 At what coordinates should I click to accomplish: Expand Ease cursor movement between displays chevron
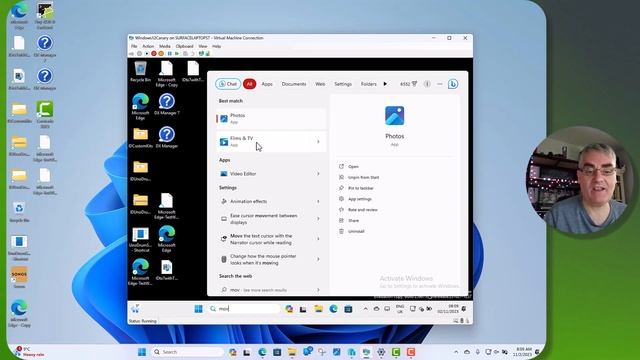click(x=318, y=219)
